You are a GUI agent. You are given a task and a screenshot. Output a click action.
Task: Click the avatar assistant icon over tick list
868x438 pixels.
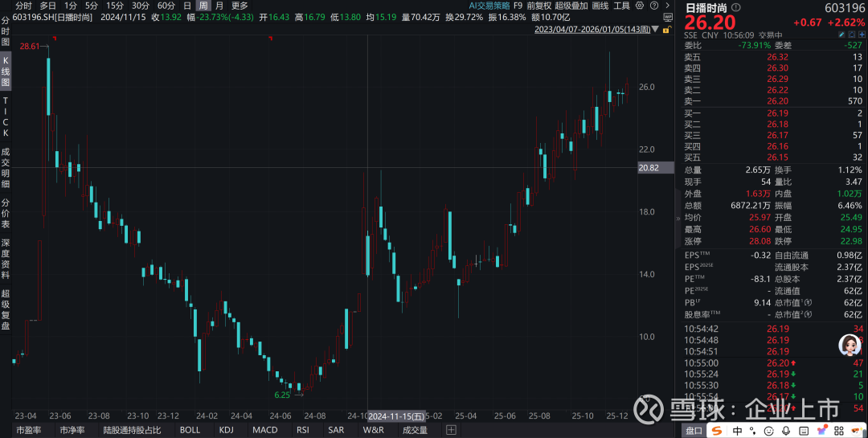850,346
